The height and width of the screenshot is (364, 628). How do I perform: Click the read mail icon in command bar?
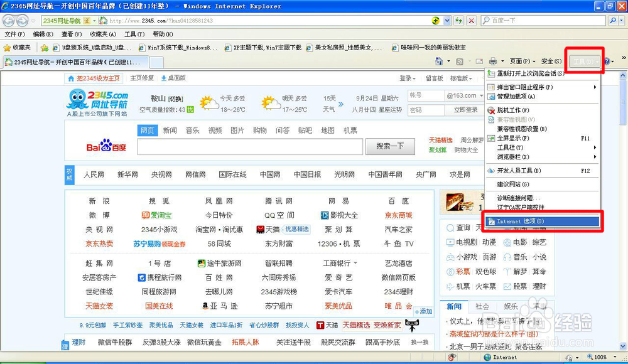coord(479,62)
